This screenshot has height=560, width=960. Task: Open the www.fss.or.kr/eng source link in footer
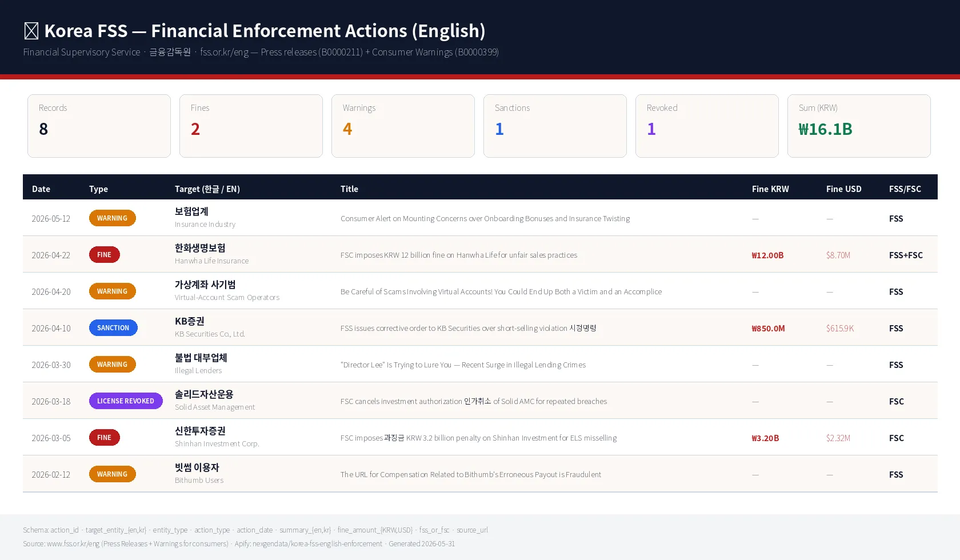73,544
